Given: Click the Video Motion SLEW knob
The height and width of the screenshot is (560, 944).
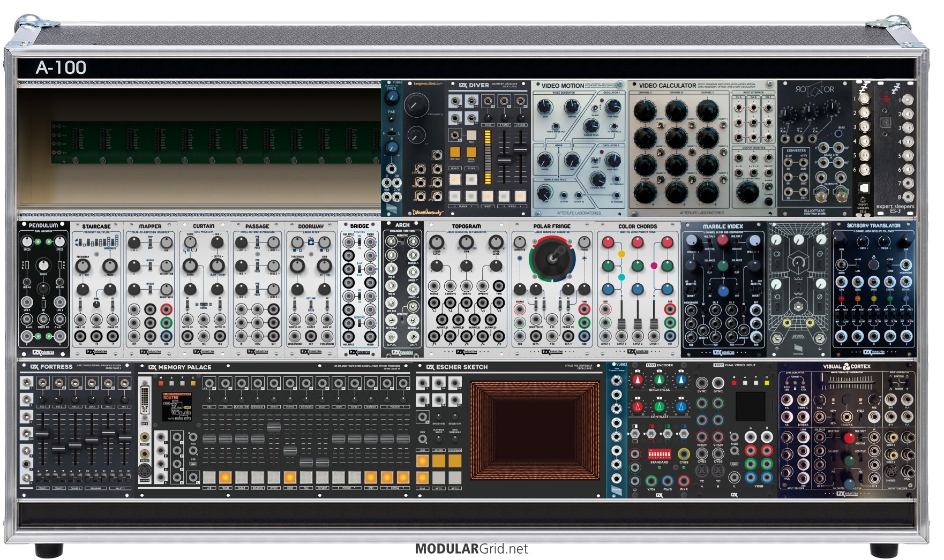Looking at the screenshot, I should (545, 194).
